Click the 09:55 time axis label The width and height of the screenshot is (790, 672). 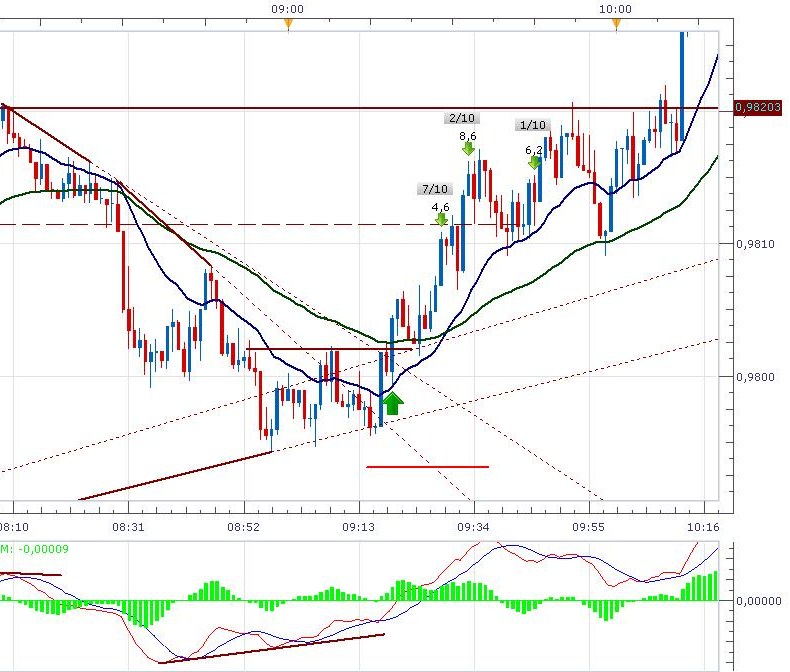588,527
